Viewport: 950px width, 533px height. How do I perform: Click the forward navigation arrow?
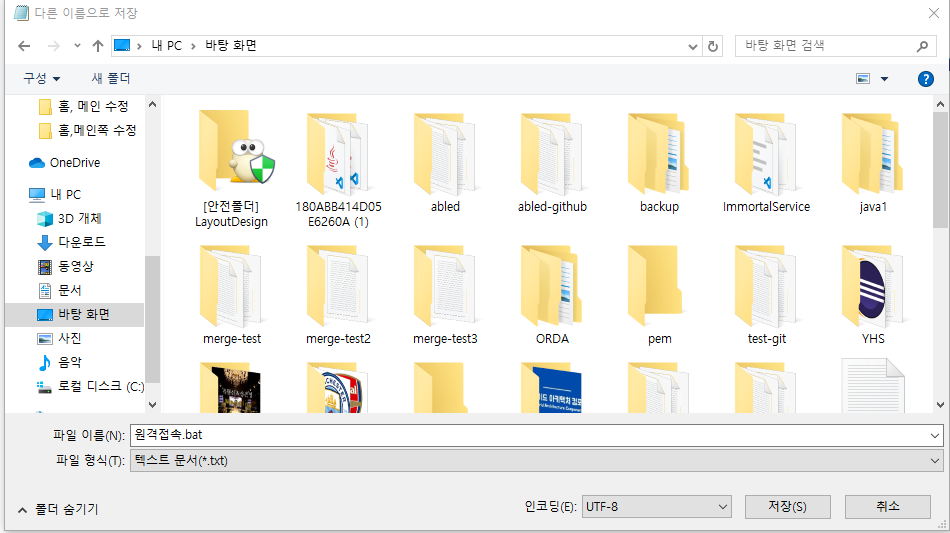click(53, 46)
